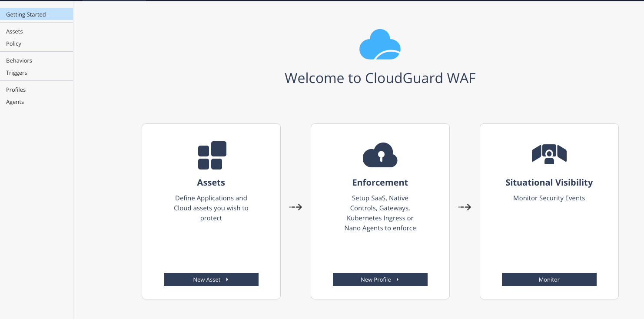Click the Monitor button
Viewport: 644px width, 319px height.
pyautogui.click(x=549, y=279)
